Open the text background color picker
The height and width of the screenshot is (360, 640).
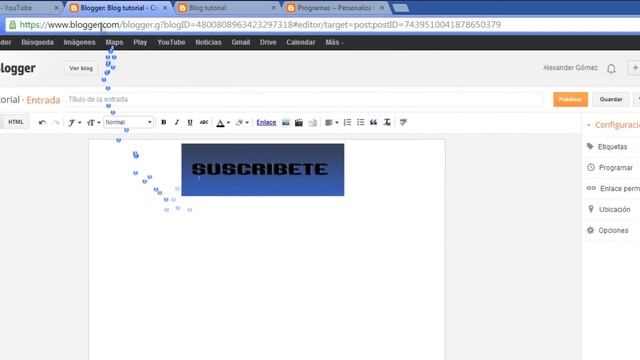pyautogui.click(x=242, y=122)
